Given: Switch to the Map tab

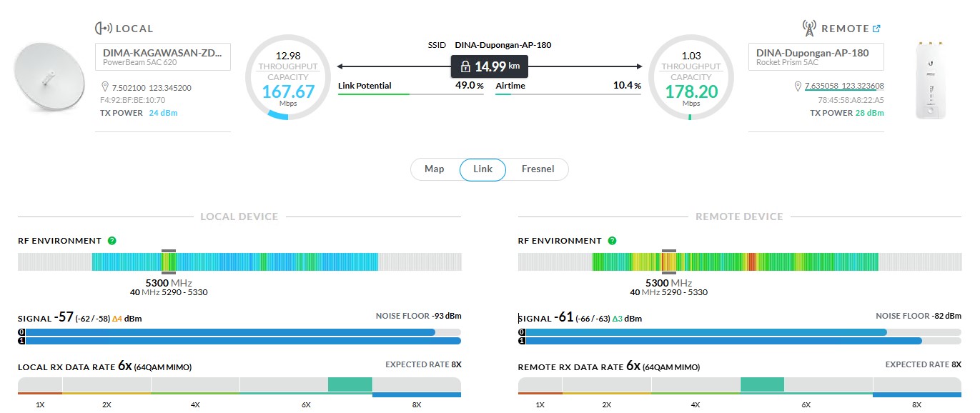Looking at the screenshot, I should pos(434,169).
